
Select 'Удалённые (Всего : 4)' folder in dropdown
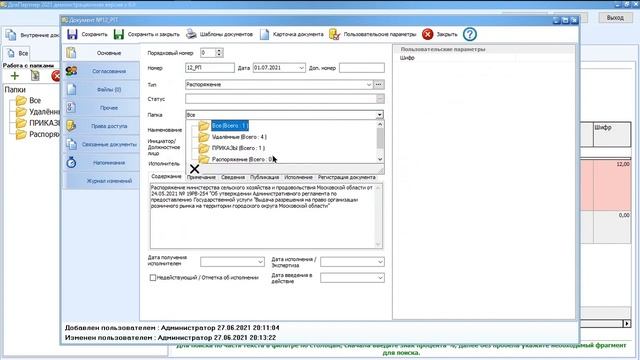click(239, 137)
